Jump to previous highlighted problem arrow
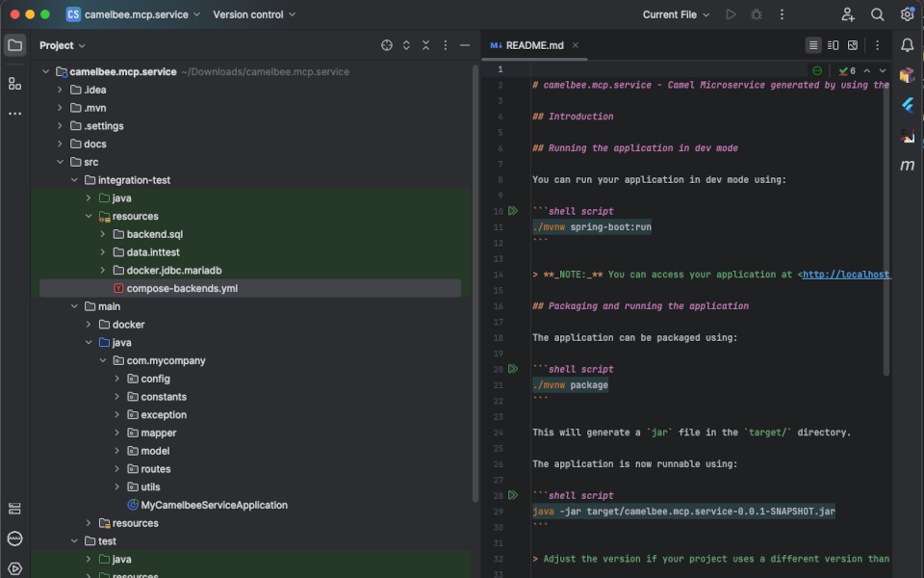 pyautogui.click(x=867, y=70)
